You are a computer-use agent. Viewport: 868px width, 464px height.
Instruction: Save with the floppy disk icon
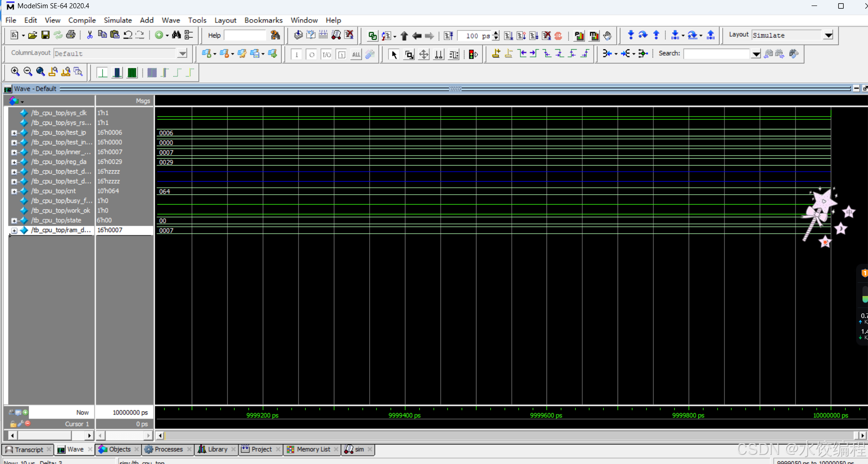tap(45, 35)
